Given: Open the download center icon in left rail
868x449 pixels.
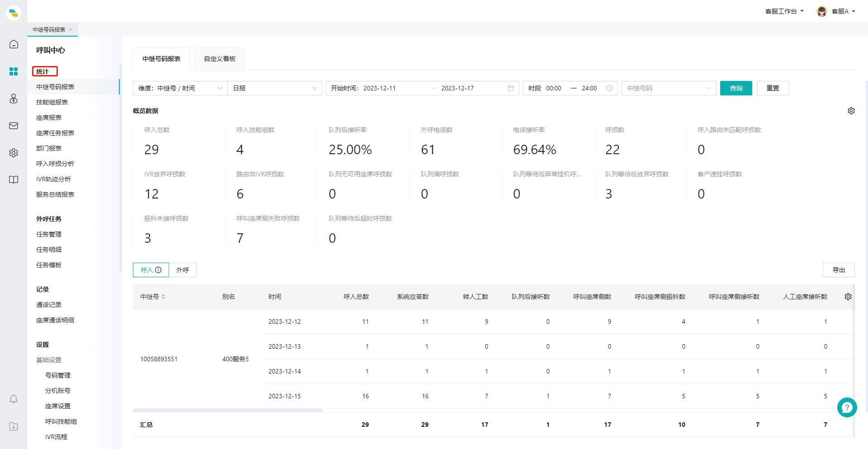Looking at the screenshot, I should (14, 426).
